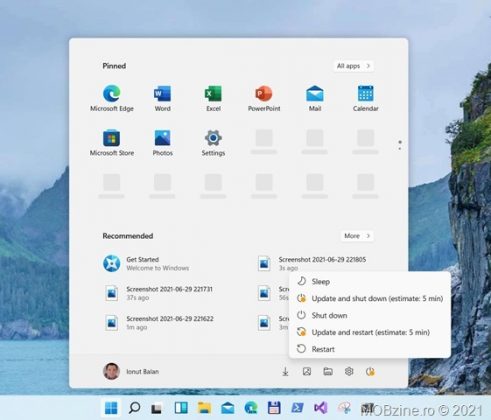Image resolution: width=491 pixels, height=420 pixels.
Task: Open Search from the taskbar
Action: coord(134,407)
